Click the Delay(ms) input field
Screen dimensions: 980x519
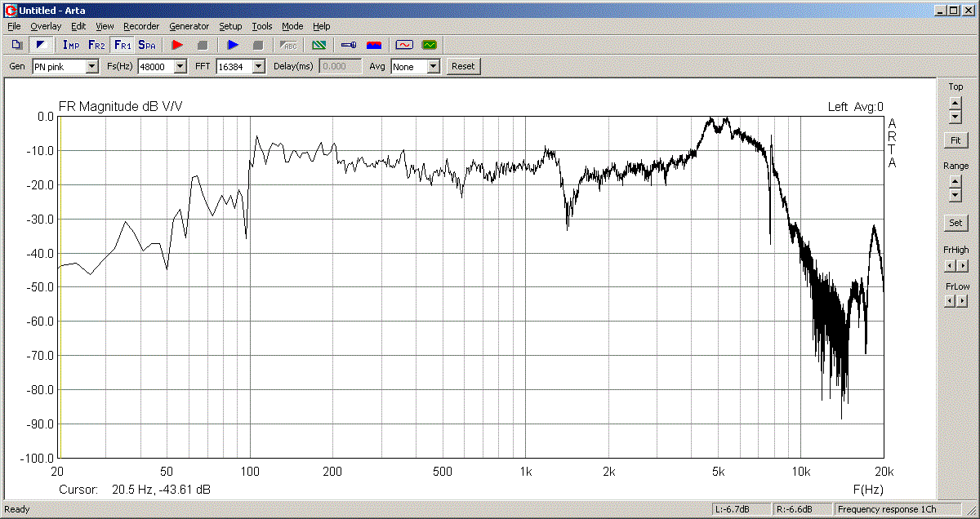coord(341,66)
